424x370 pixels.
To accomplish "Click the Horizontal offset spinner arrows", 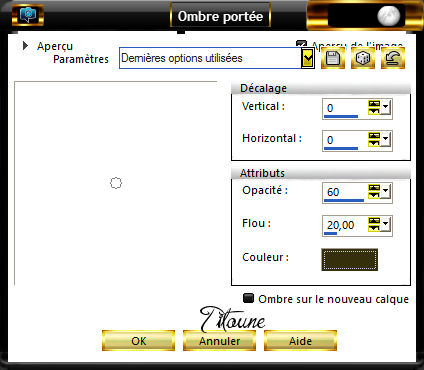I will point(374,140).
